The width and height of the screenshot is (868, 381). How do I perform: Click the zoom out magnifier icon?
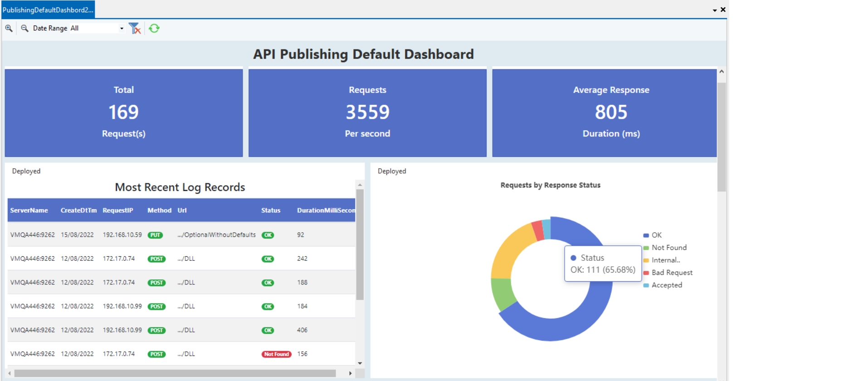tap(24, 28)
